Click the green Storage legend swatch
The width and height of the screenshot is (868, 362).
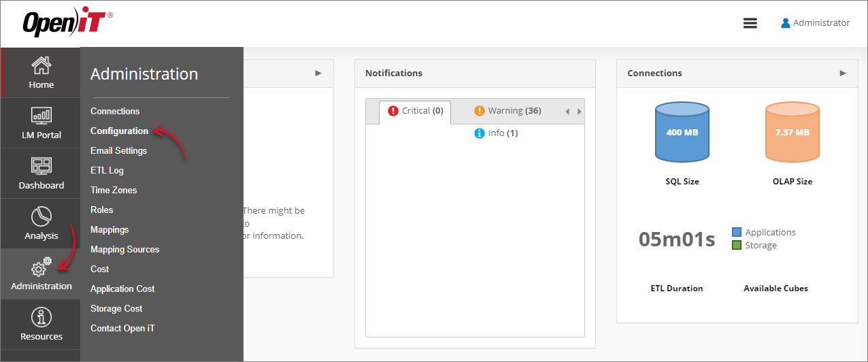point(737,245)
